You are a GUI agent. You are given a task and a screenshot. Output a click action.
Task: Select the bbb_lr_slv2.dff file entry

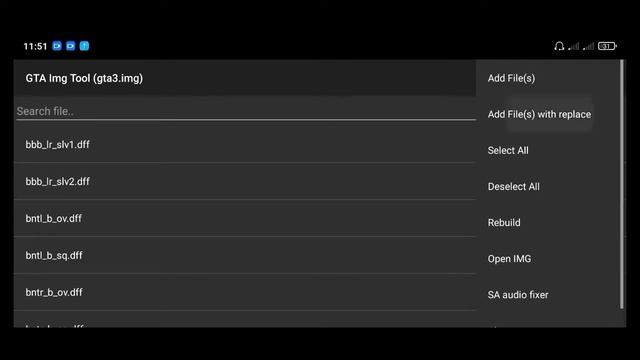tap(245, 181)
